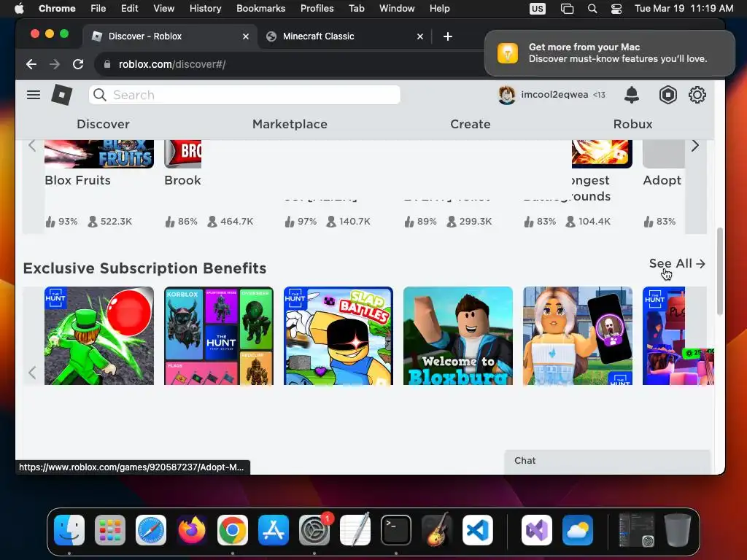747x560 pixels.
Task: Open the Discover navigation tab
Action: 103,124
